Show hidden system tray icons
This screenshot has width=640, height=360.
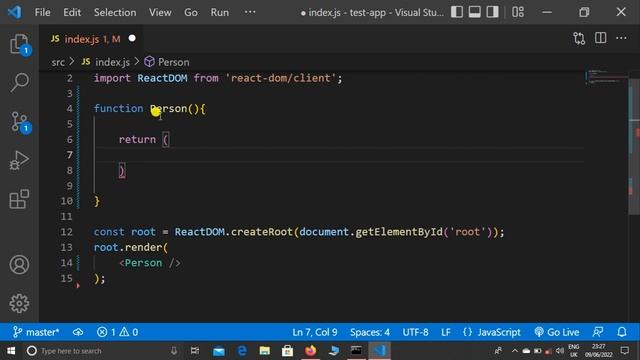pos(514,351)
